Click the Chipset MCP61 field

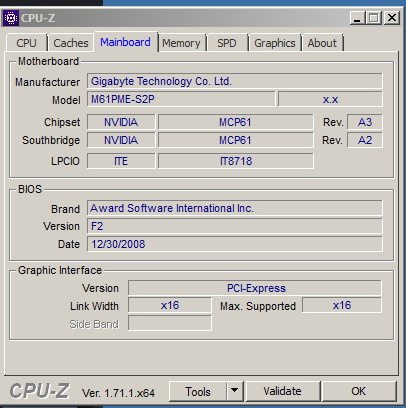pyautogui.click(x=236, y=122)
